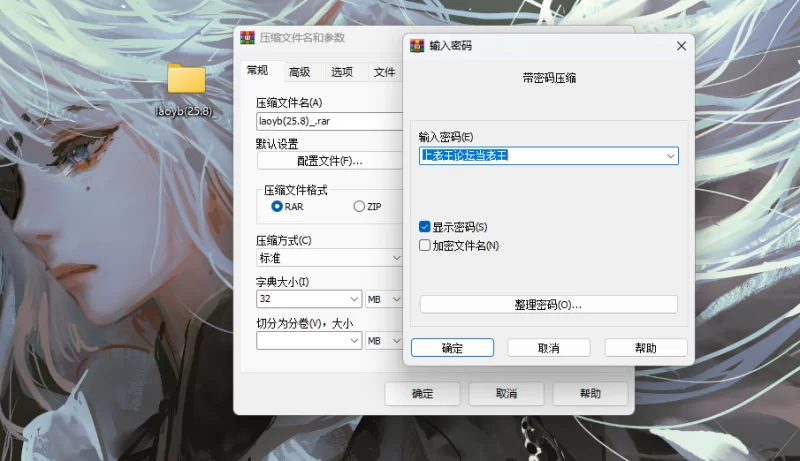Expand the password input dropdown arrow

pos(670,156)
